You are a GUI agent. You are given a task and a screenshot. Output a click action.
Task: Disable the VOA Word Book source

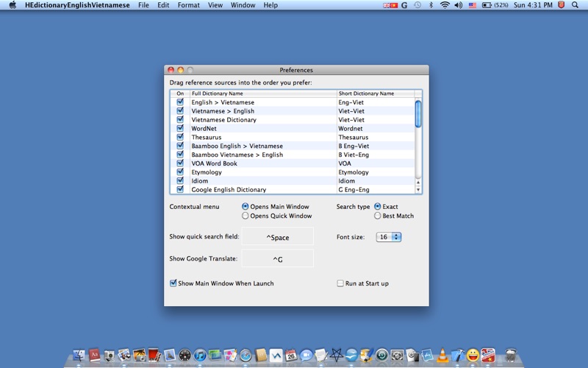point(180,163)
